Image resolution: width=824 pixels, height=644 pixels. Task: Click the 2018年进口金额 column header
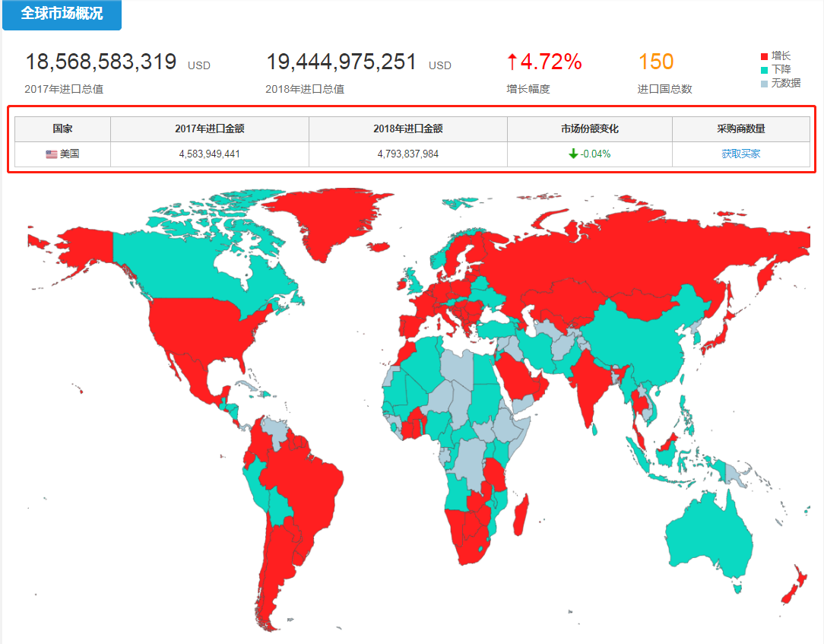pyautogui.click(x=407, y=129)
